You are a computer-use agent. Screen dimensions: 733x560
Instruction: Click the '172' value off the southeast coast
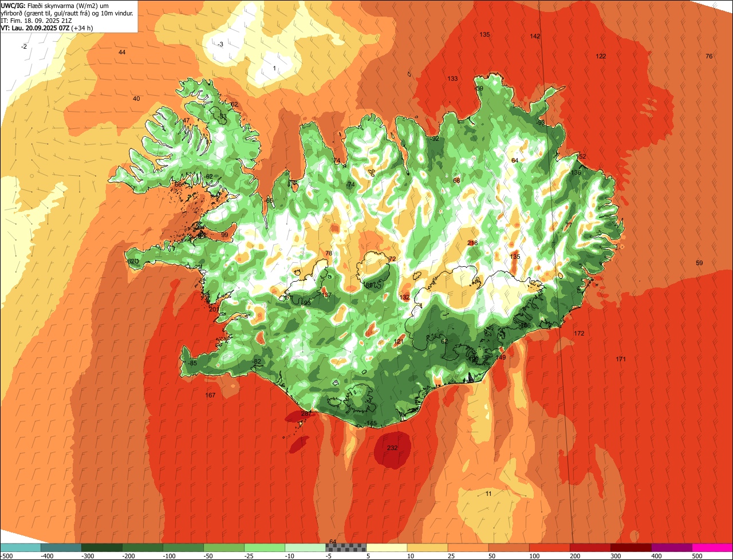[579, 333]
